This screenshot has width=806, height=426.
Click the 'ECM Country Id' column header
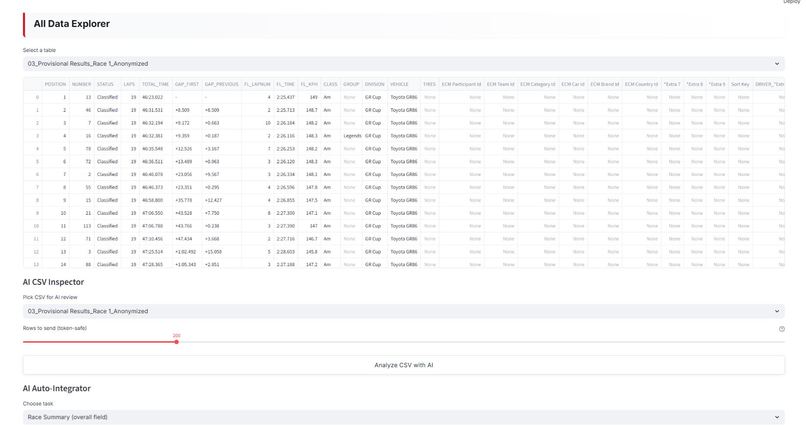pyautogui.click(x=642, y=84)
